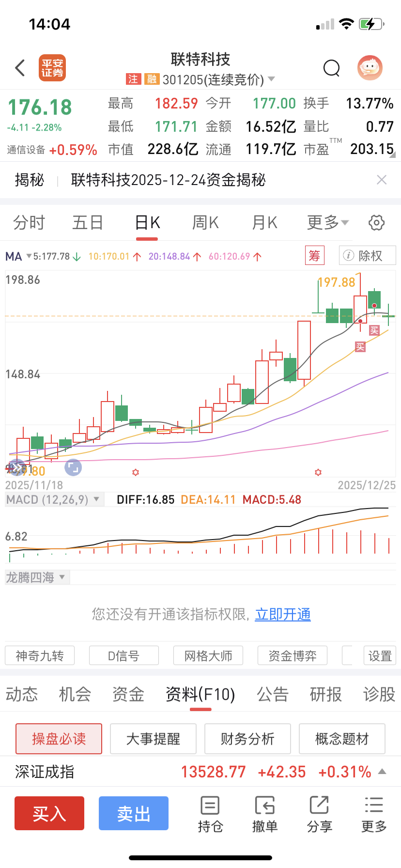The height and width of the screenshot is (868, 401).
Task: Select the 日K chart tab
Action: coord(147,223)
